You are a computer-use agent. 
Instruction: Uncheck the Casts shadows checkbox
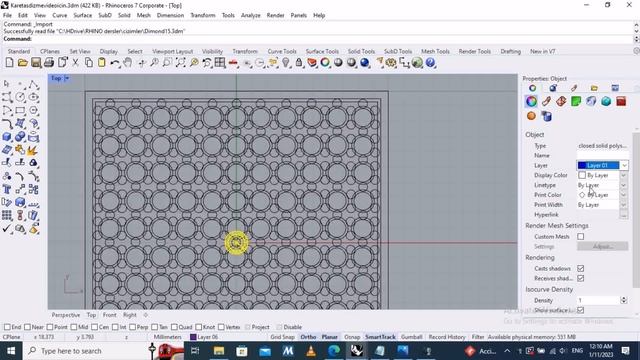(580, 268)
